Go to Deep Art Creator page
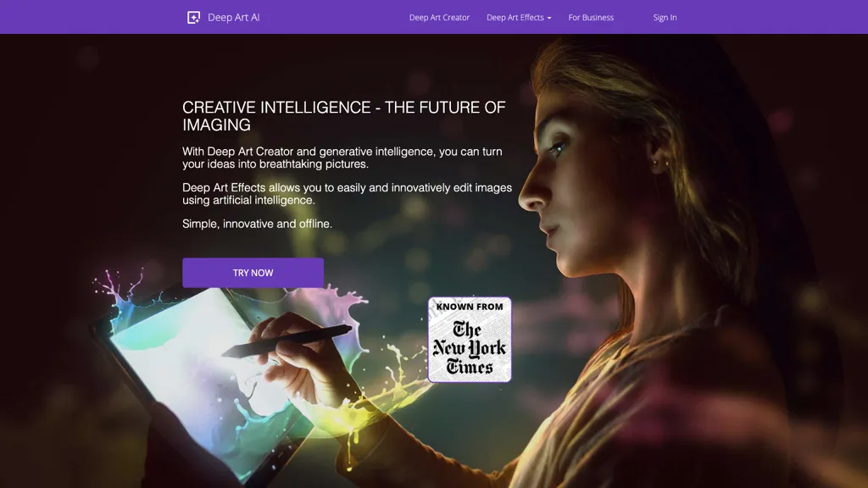 439,18
